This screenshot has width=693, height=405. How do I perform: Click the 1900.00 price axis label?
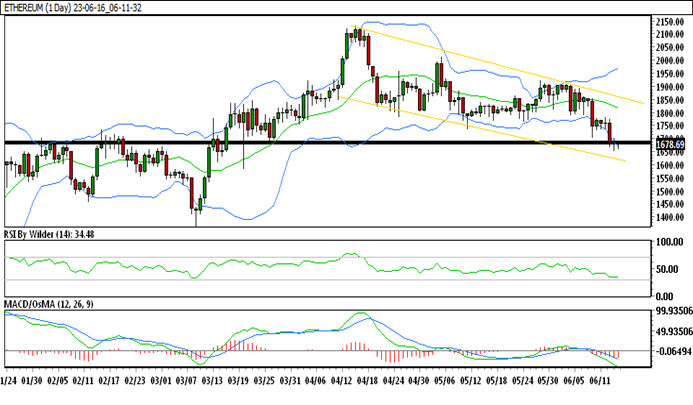pyautogui.click(x=670, y=87)
